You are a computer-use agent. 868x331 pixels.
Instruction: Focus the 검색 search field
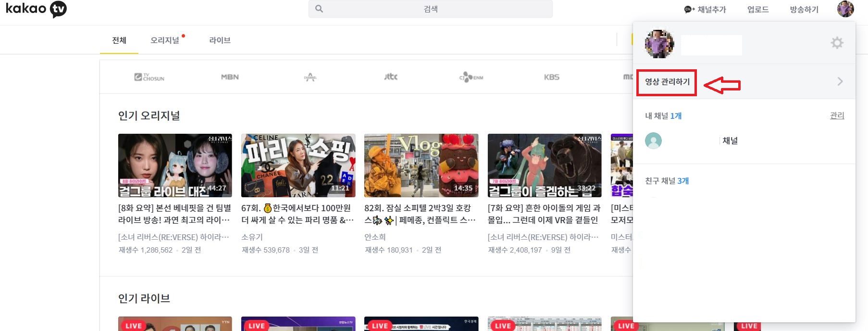coord(431,9)
